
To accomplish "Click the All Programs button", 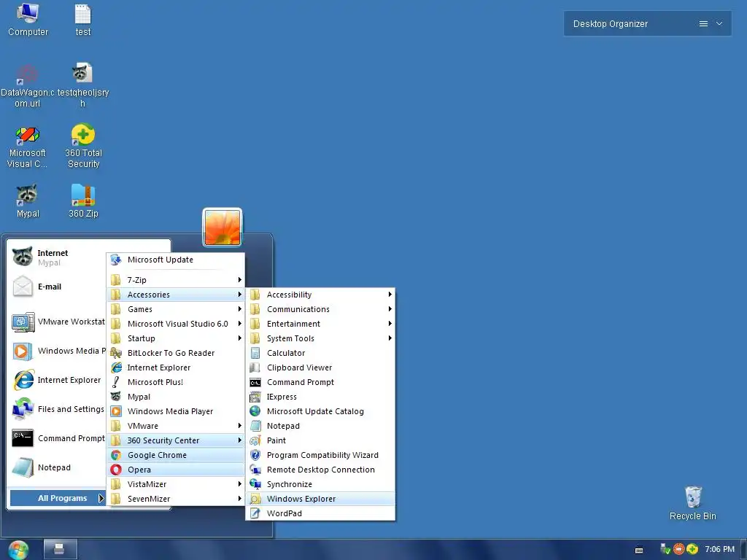I will (x=57, y=498).
